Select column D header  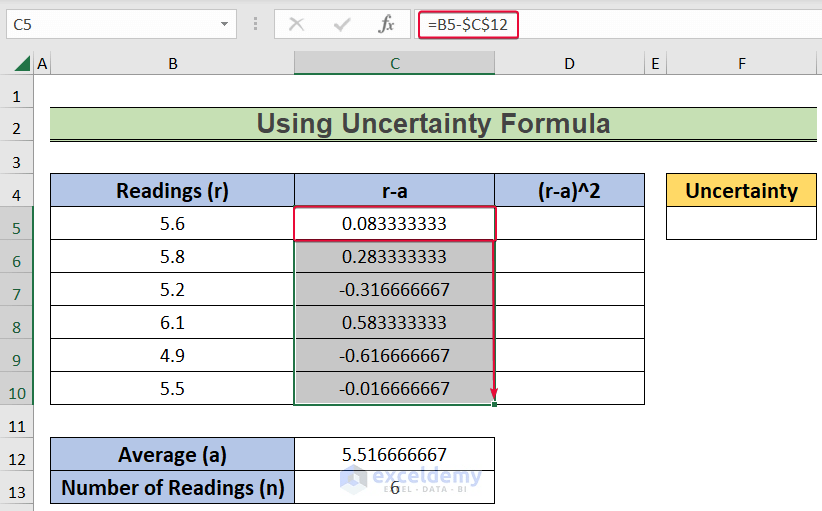point(569,63)
